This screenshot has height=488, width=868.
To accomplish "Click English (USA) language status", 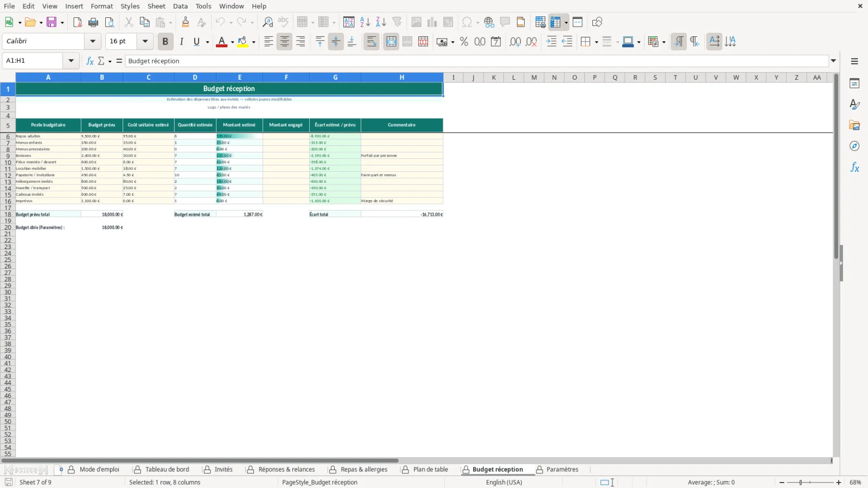I will pyautogui.click(x=504, y=482).
